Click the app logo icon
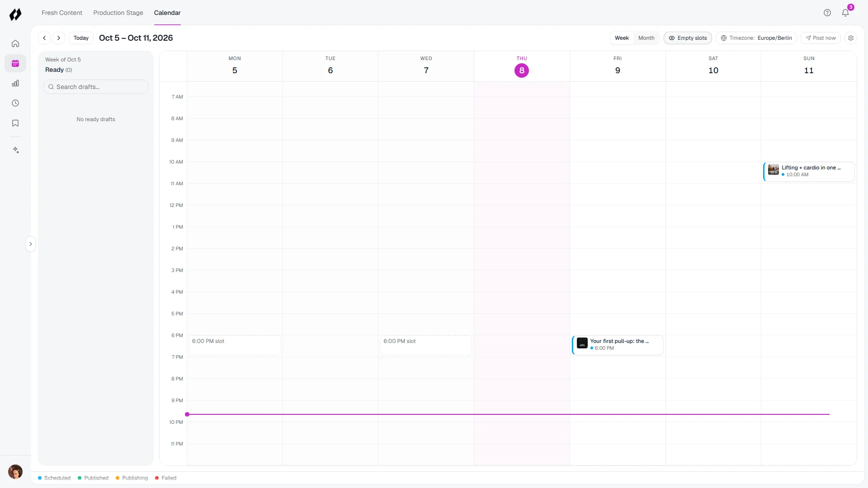The height and width of the screenshot is (488, 868). (15, 14)
